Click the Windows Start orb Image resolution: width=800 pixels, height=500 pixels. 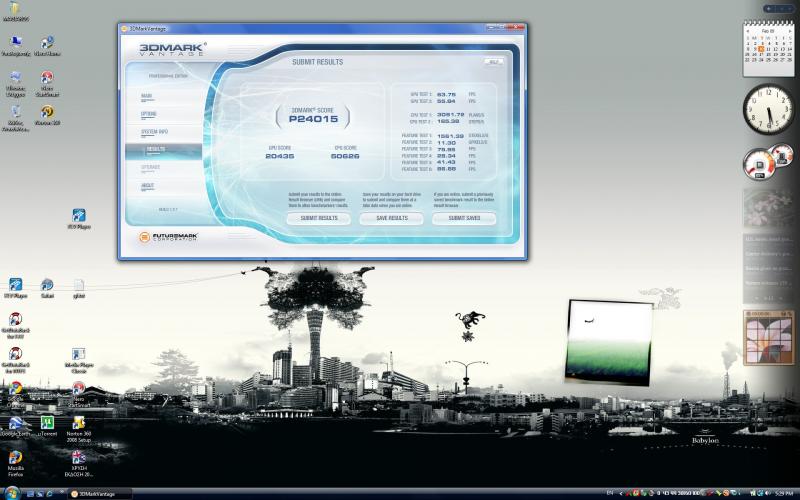click(12, 493)
